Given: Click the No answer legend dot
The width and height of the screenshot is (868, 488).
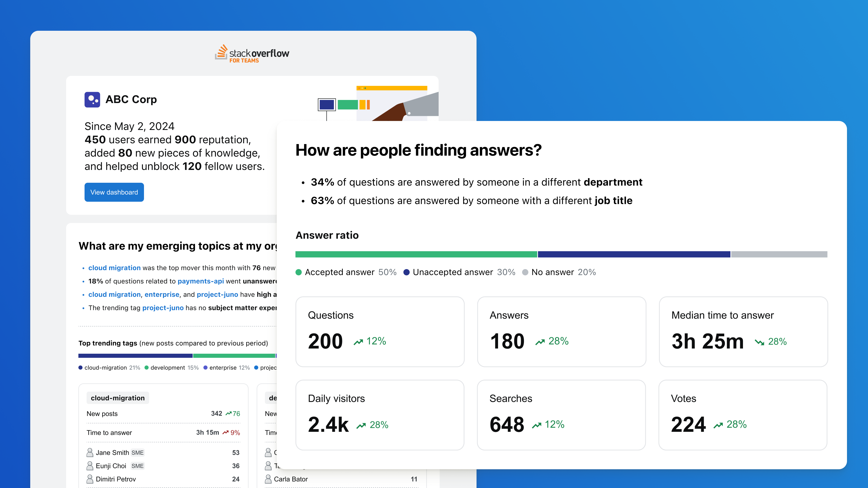Looking at the screenshot, I should coord(525,272).
